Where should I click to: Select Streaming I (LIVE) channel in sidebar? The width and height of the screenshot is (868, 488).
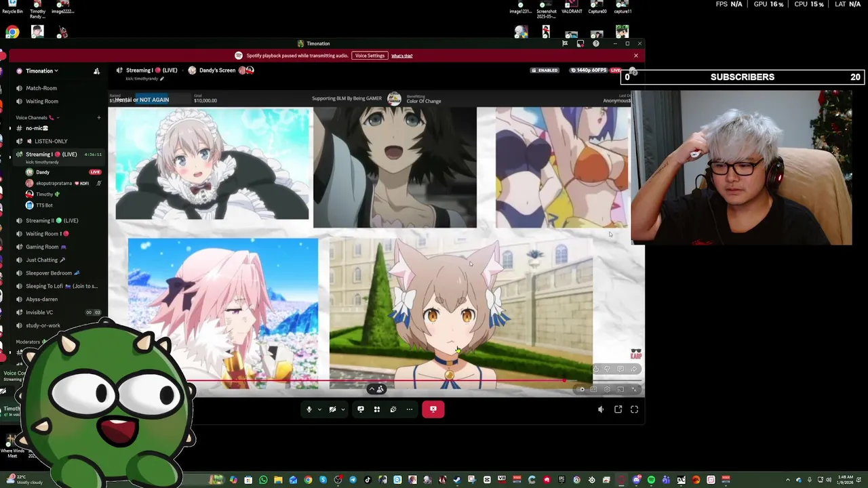(x=58, y=157)
